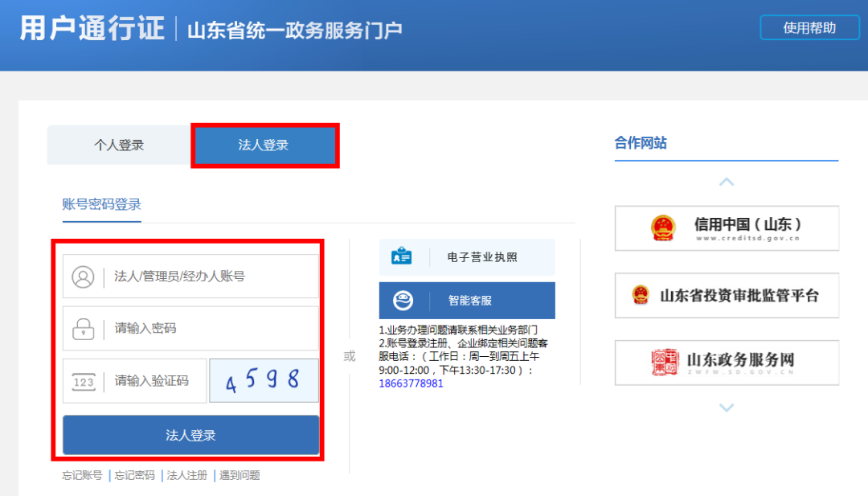Open the 账号密码登录 sub-tab

point(101,204)
